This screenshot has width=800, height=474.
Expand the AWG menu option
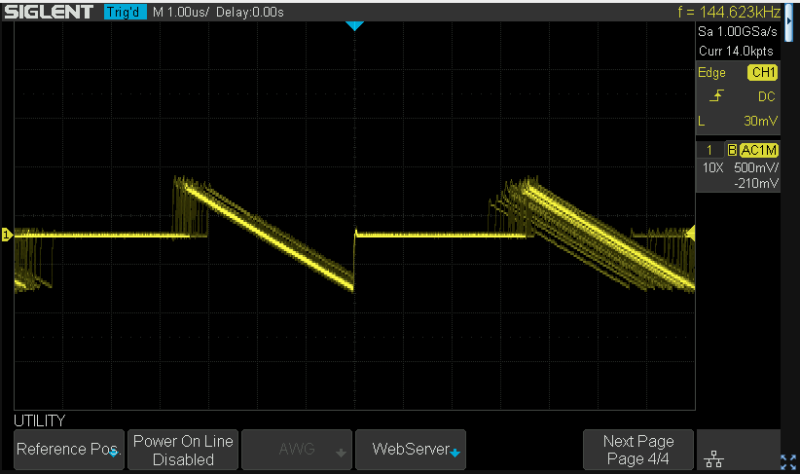[297, 450]
